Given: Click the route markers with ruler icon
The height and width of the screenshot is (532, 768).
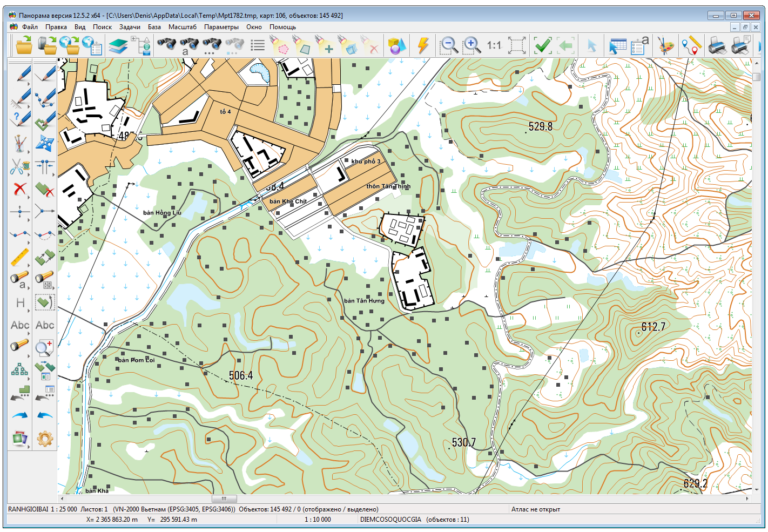Looking at the screenshot, I should [x=691, y=45].
